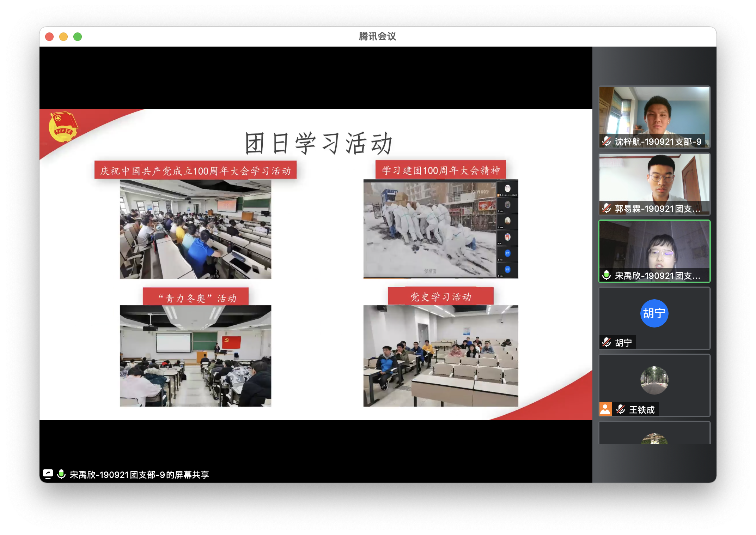756x535 pixels.
Task: Click the snow scene photo under 学习建团100周年大会精神
Action: pos(430,229)
